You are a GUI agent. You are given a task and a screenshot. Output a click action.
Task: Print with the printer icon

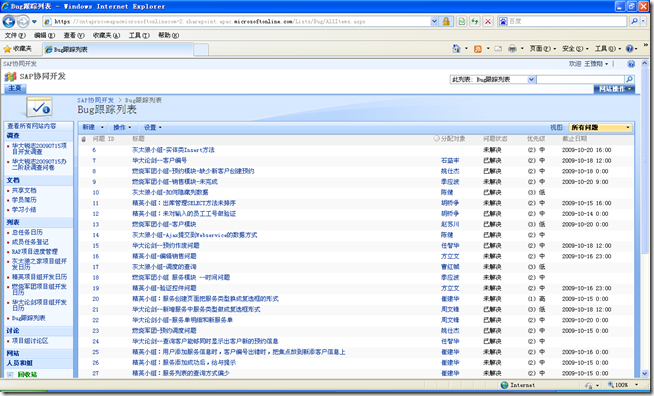point(512,49)
